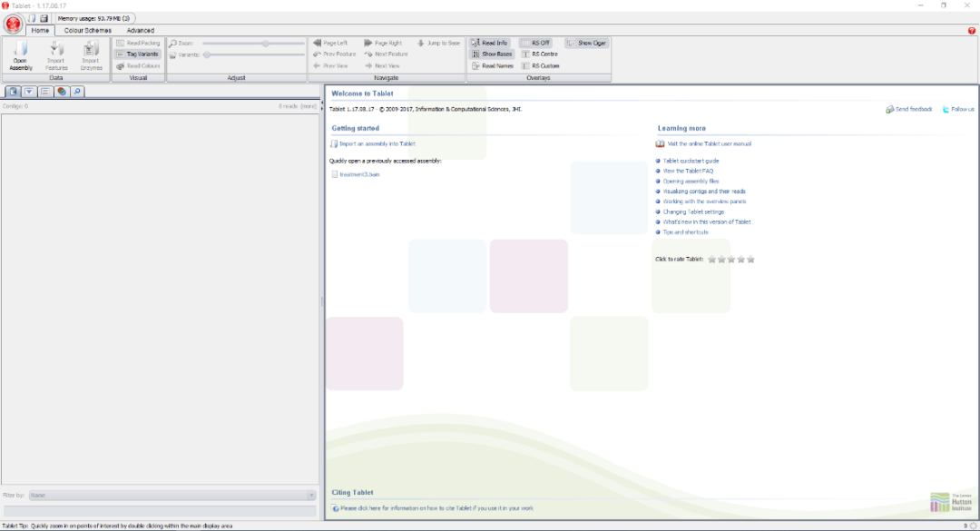Rate Tablet three stars
The width and height of the screenshot is (980, 531).
coord(731,260)
